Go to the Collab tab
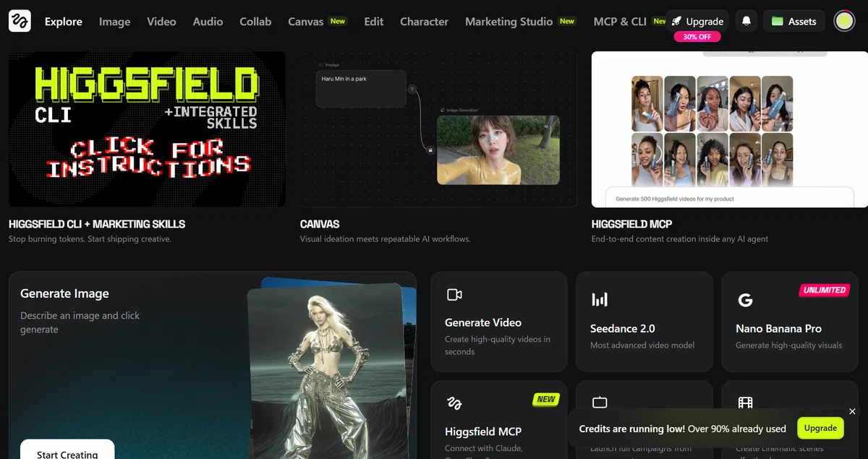 point(255,22)
